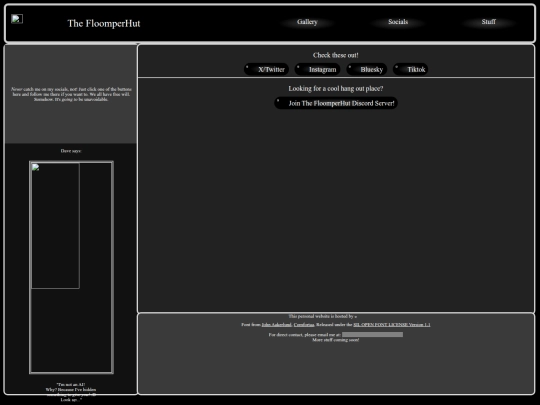Image resolution: width=540 pixels, height=405 pixels.
Task: Click the broken logo image in header
Action: point(17,19)
